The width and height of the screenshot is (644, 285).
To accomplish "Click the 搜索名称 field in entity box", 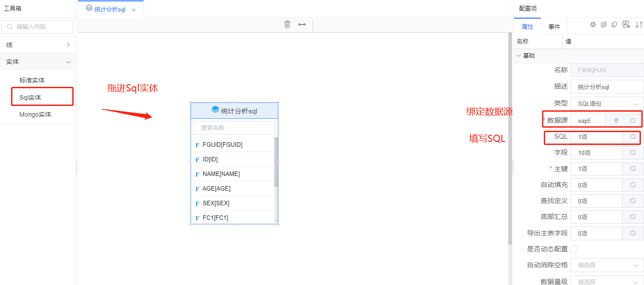I will [234, 128].
